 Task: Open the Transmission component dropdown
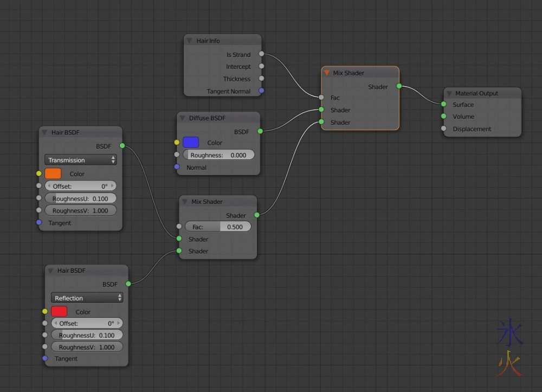[80, 160]
